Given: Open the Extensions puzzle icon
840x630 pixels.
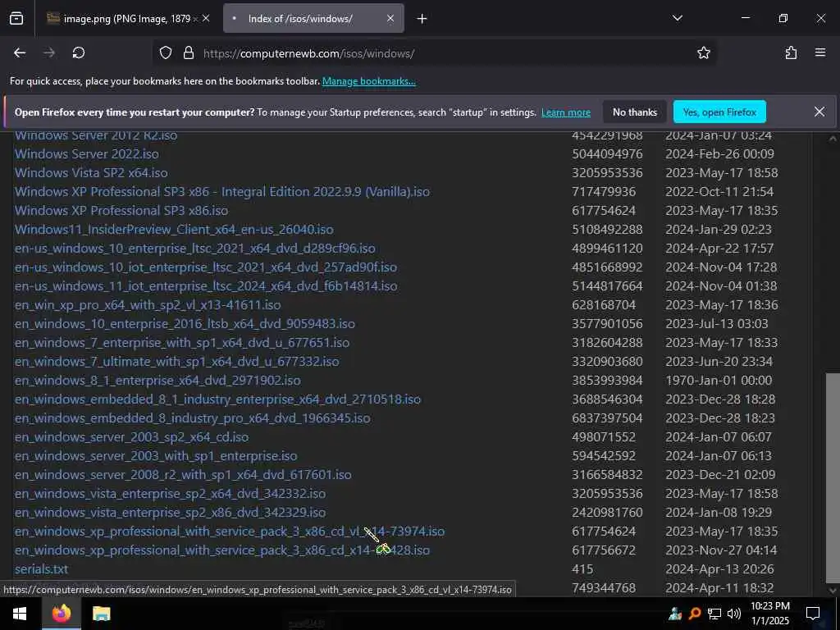Looking at the screenshot, I should click(x=791, y=52).
